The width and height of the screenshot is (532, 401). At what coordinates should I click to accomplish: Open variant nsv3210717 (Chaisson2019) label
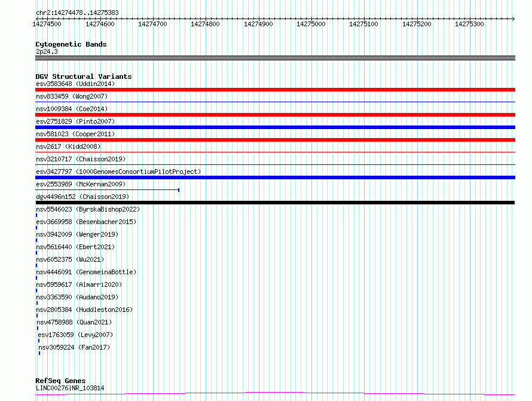pos(81,159)
